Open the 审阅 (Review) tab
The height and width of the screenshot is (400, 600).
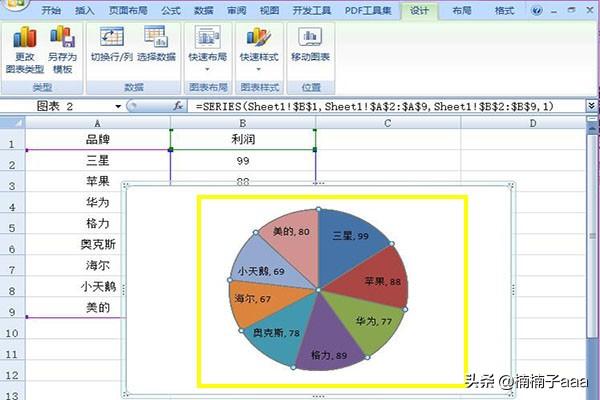coord(236,10)
